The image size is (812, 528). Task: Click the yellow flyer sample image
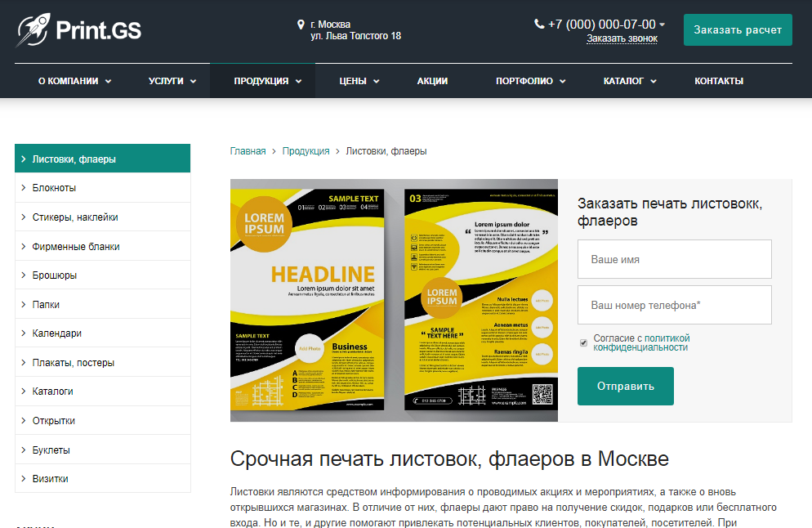(394, 300)
